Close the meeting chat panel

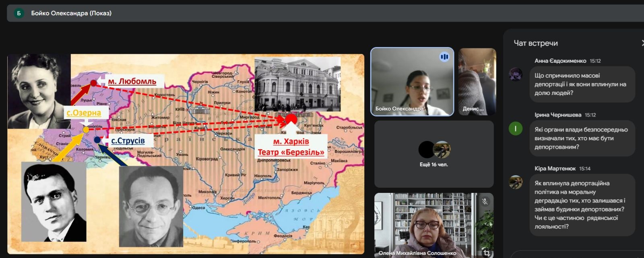coord(642,43)
